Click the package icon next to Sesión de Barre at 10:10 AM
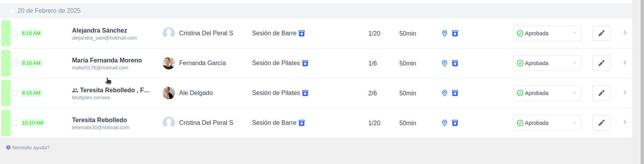The image size is (644, 164). click(x=302, y=123)
